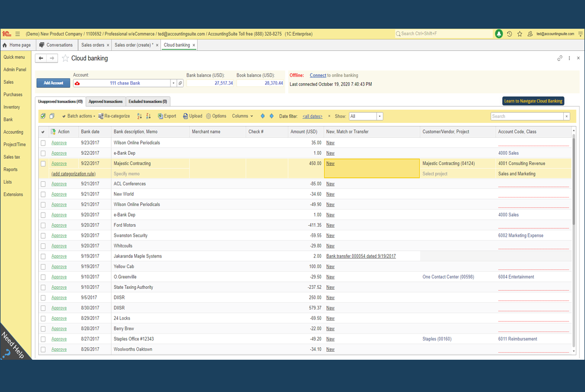Open the main hamburger menu
Screen dimensions: 585x392
click(18, 34)
